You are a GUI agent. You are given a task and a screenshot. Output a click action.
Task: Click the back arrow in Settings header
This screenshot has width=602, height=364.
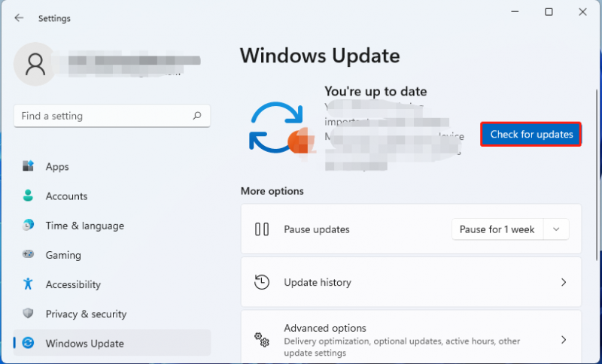coord(19,18)
